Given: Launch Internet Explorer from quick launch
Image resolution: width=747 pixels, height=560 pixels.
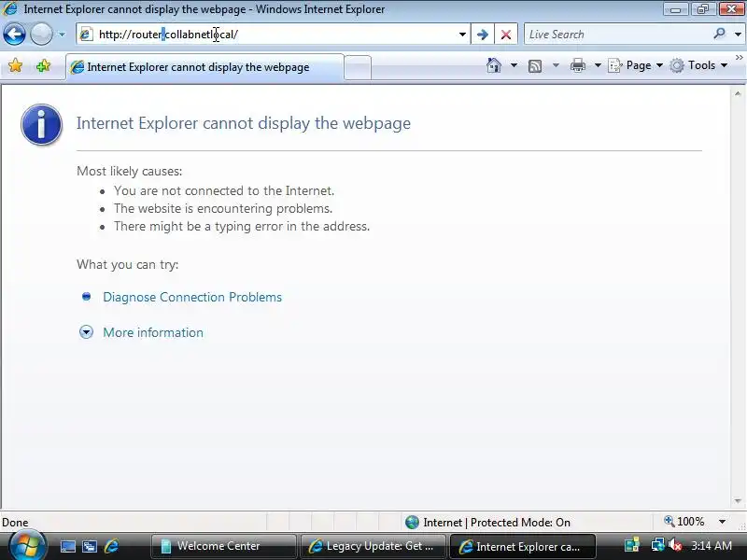Looking at the screenshot, I should pos(111,546).
